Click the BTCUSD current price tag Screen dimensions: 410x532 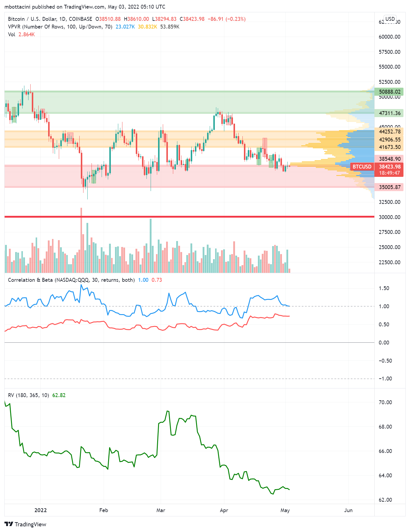pos(362,167)
